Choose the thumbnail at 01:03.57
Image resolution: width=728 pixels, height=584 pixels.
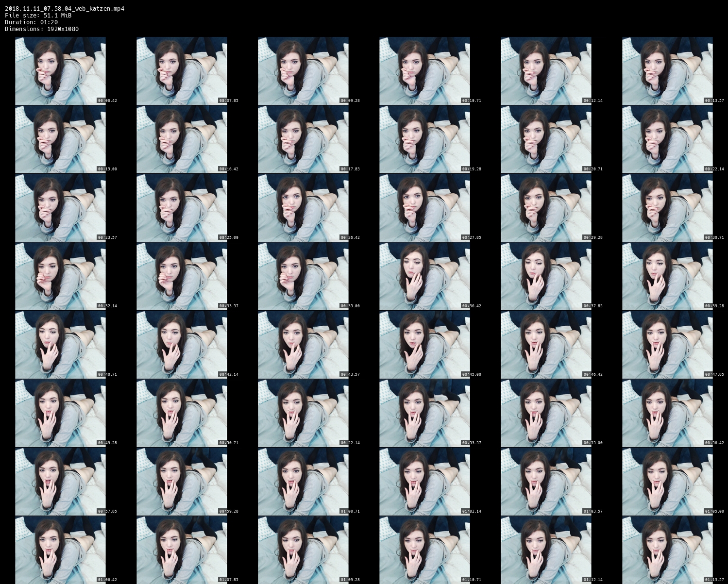546,482
